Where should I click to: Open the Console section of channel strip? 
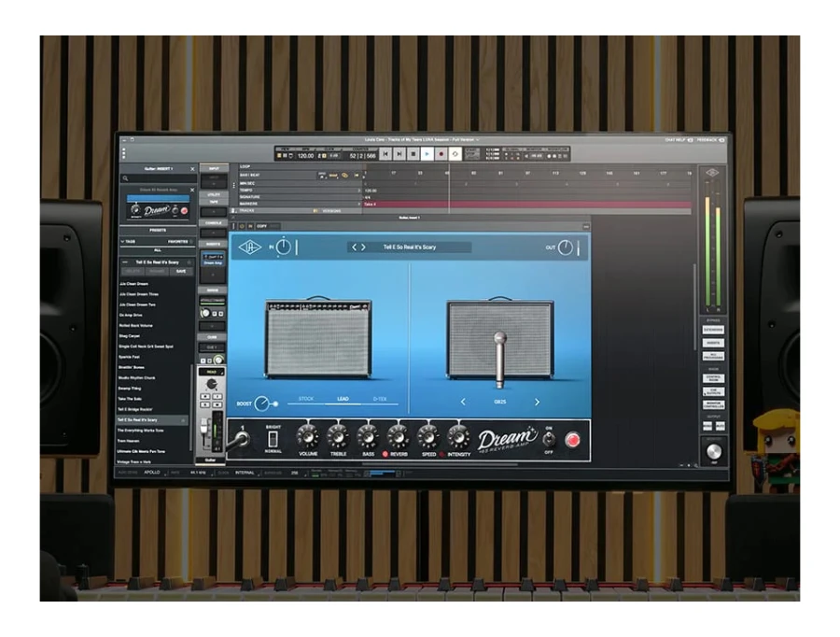click(214, 223)
